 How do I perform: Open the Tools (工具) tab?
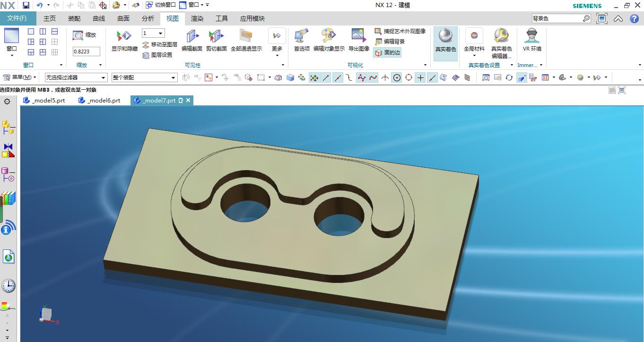point(222,18)
